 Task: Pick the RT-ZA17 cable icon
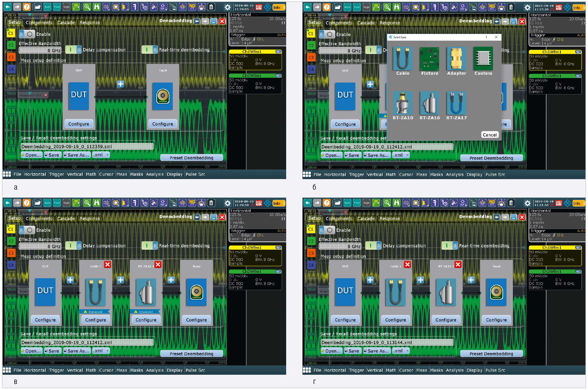pos(456,103)
